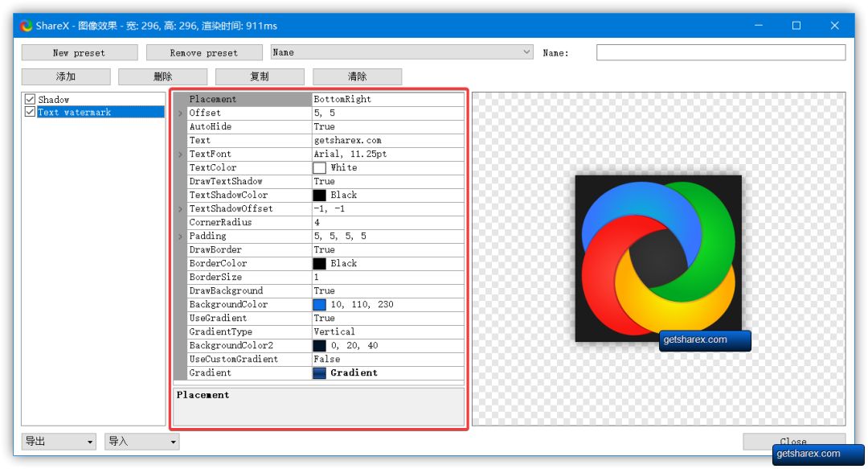Click the Name text input field
868x469 pixels.
pyautogui.click(x=721, y=52)
